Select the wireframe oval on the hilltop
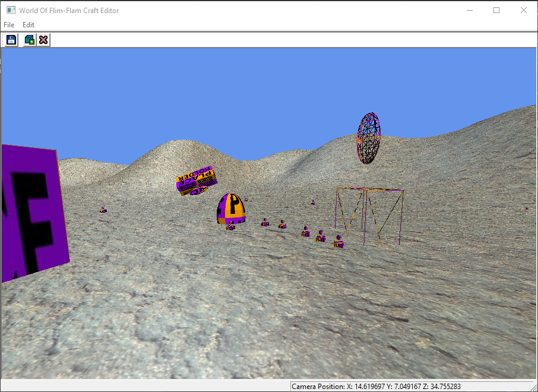 pos(369,138)
